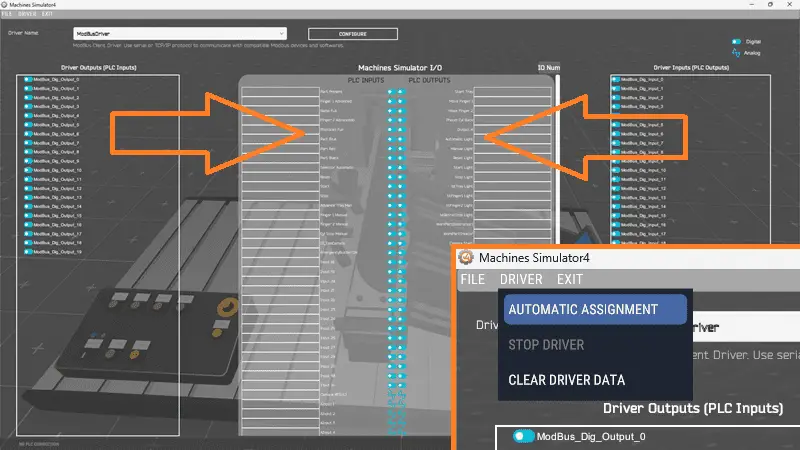Screen dimensions: 800x450
Task: Select the ModBus_Dig_Input_13 list entry
Action: pyautogui.click(x=639, y=197)
